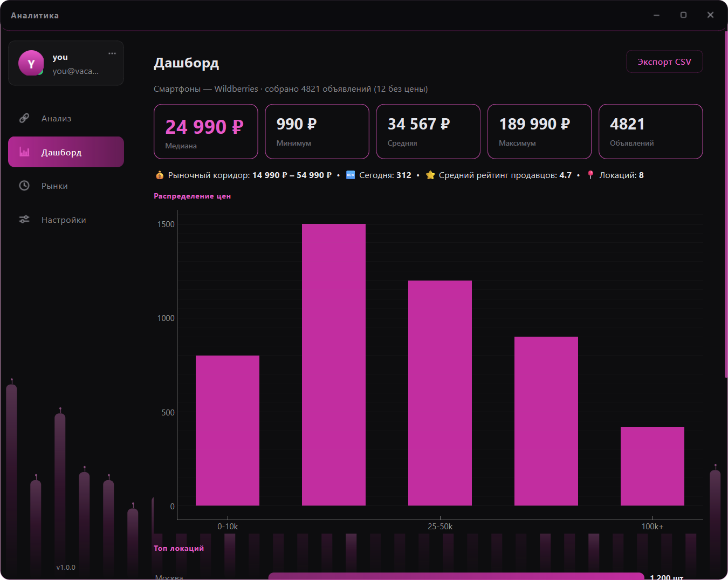Click the pin icon next to Локаций
This screenshot has width=728, height=580.
point(590,175)
